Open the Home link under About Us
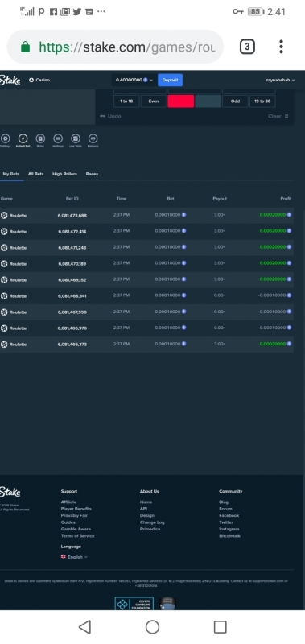 click(x=146, y=502)
